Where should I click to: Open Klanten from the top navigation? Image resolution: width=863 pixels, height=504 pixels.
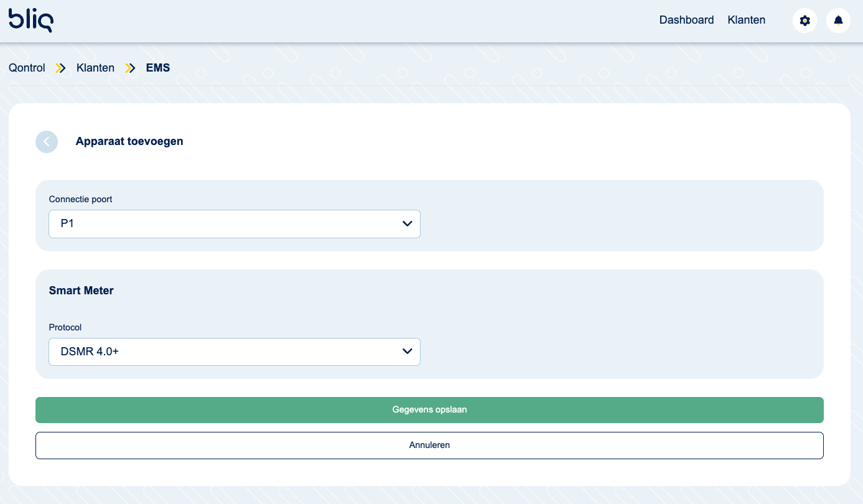[746, 20]
